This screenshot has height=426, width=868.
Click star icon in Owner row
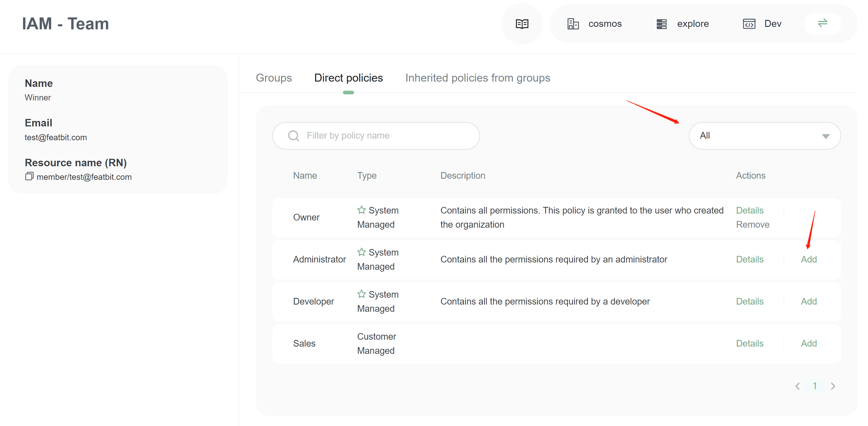pos(361,210)
